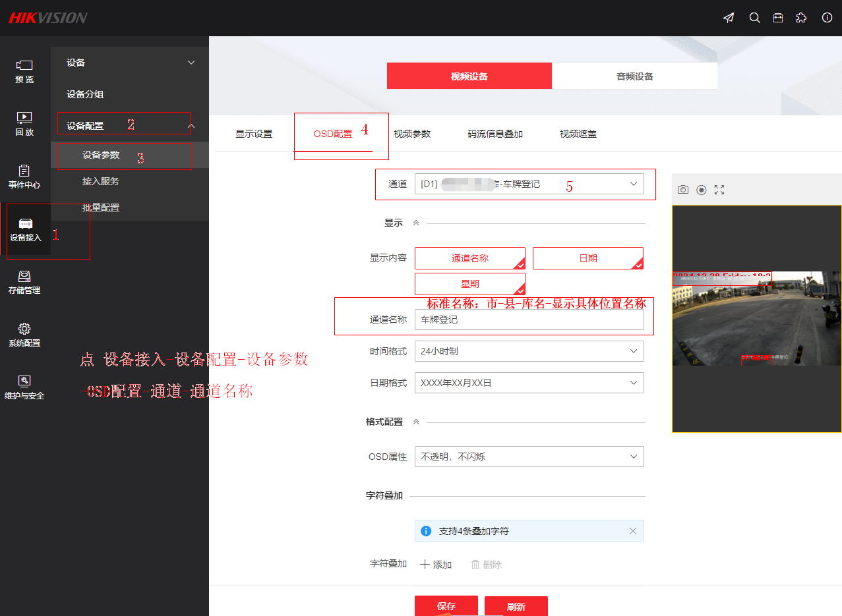Open the 回放 (Playback) sidebar panel
This screenshot has width=842, height=616.
pyautogui.click(x=24, y=124)
